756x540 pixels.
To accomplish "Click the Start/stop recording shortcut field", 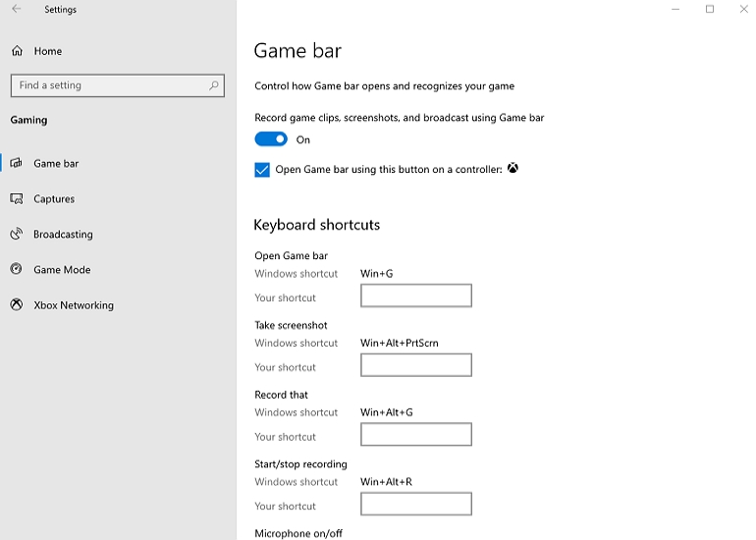I will (x=415, y=504).
